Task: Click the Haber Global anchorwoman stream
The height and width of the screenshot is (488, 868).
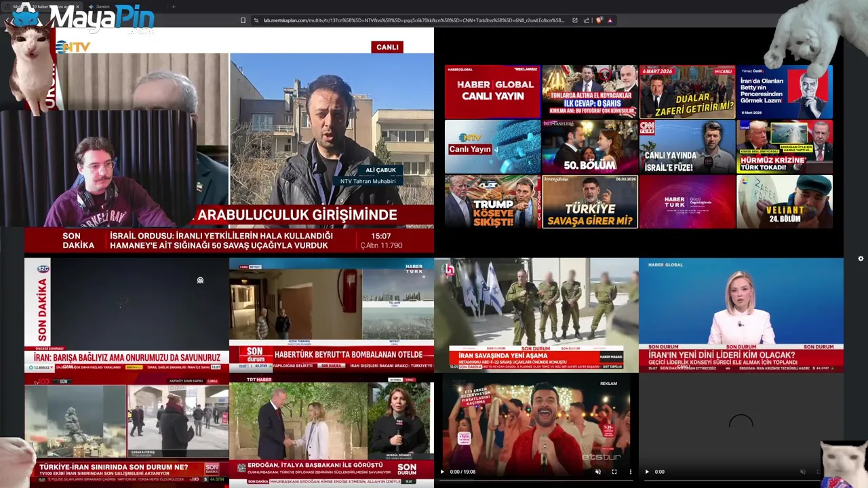Action: (x=741, y=315)
